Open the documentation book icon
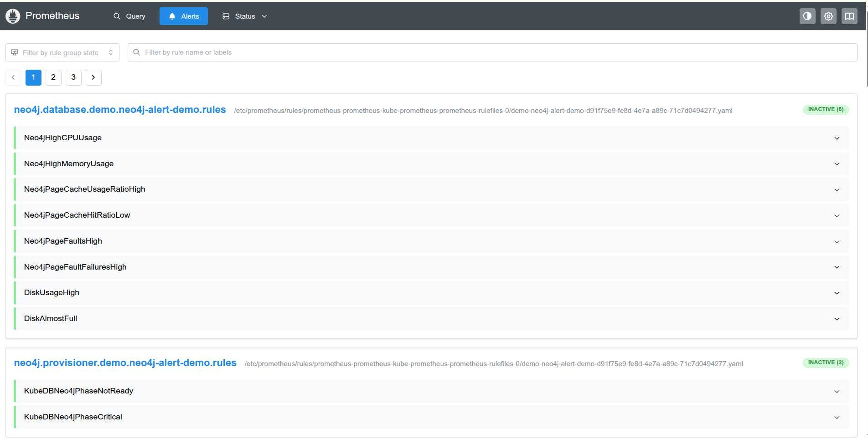 tap(849, 16)
